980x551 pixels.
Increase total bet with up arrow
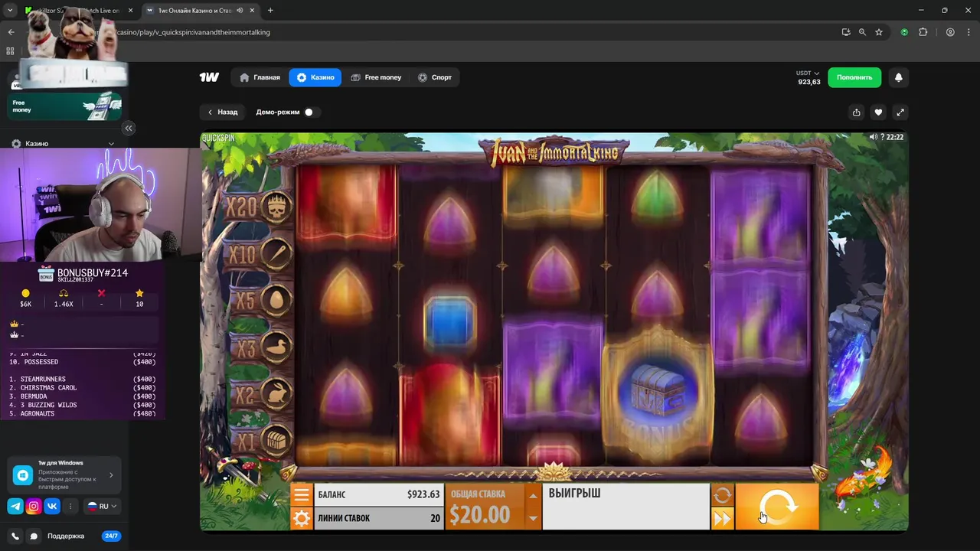533,495
